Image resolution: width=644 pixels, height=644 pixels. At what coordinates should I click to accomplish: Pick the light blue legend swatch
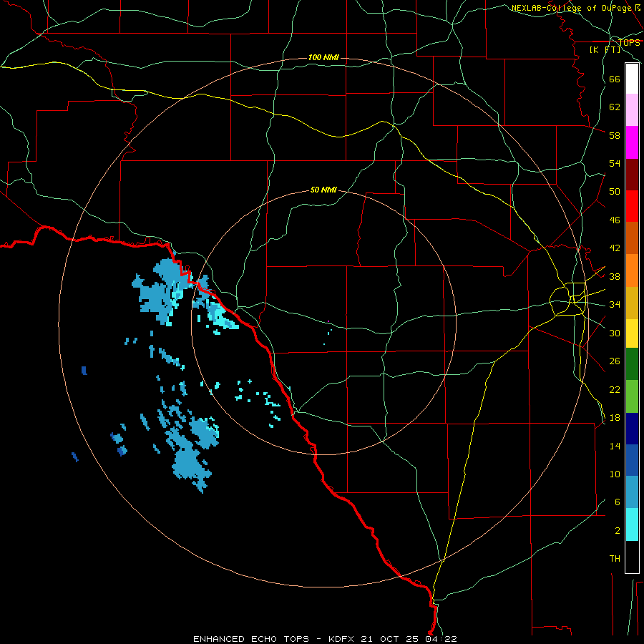point(632,492)
